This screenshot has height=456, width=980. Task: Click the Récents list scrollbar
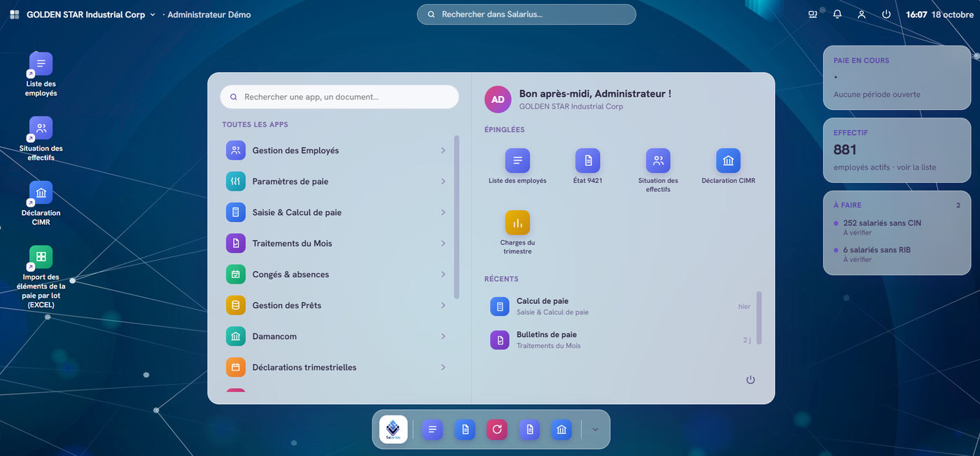[x=759, y=318]
